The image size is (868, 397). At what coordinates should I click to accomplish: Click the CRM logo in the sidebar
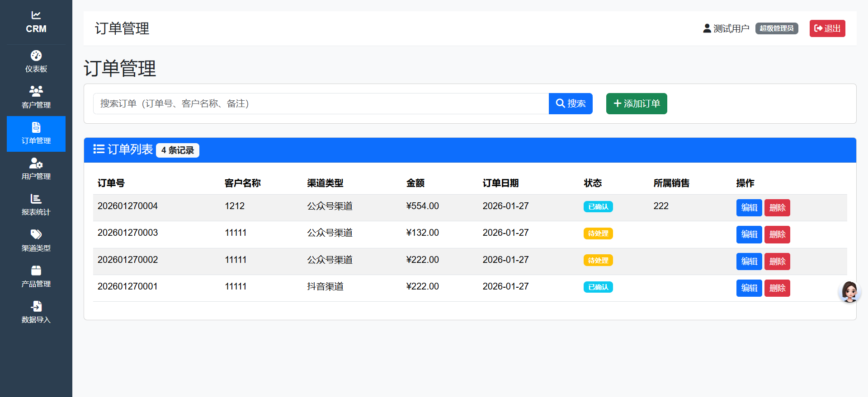pos(36,22)
